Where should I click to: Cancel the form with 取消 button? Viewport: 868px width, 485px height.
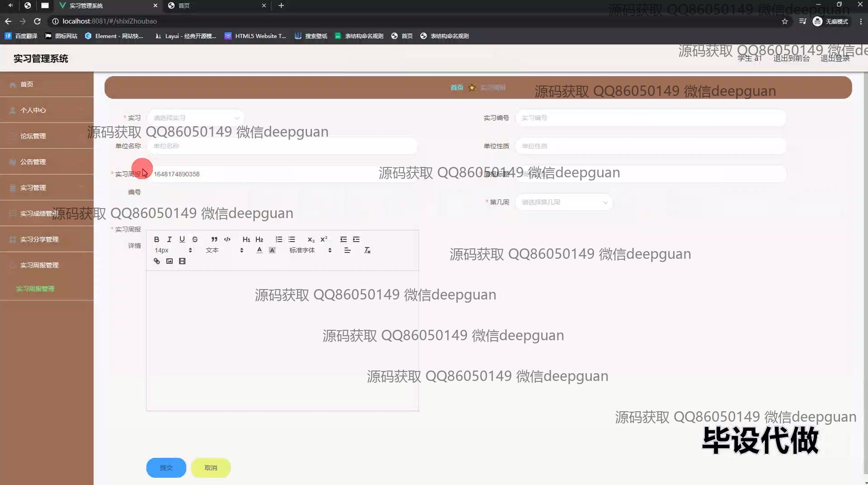point(211,468)
